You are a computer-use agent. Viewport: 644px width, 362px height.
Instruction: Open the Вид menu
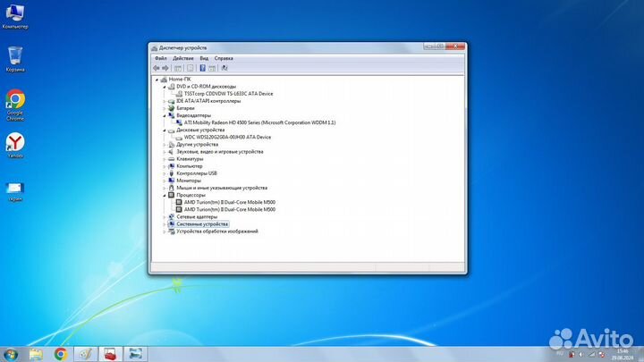[204, 58]
